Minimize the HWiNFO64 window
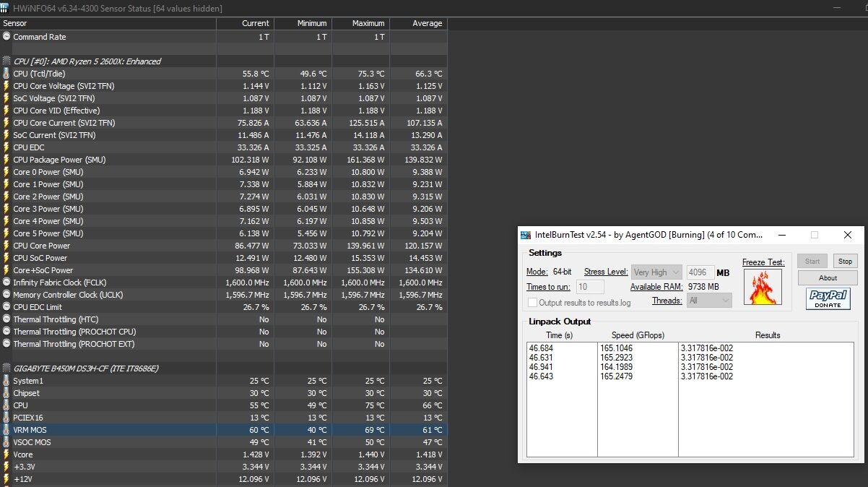 click(x=836, y=8)
